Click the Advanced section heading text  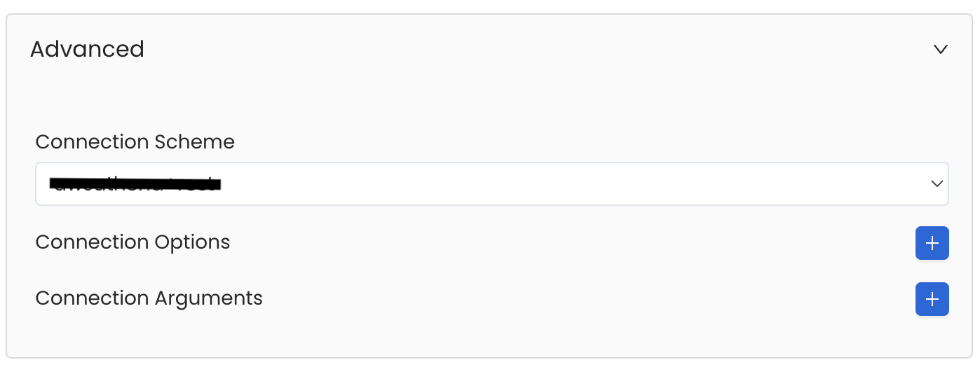coord(87,49)
